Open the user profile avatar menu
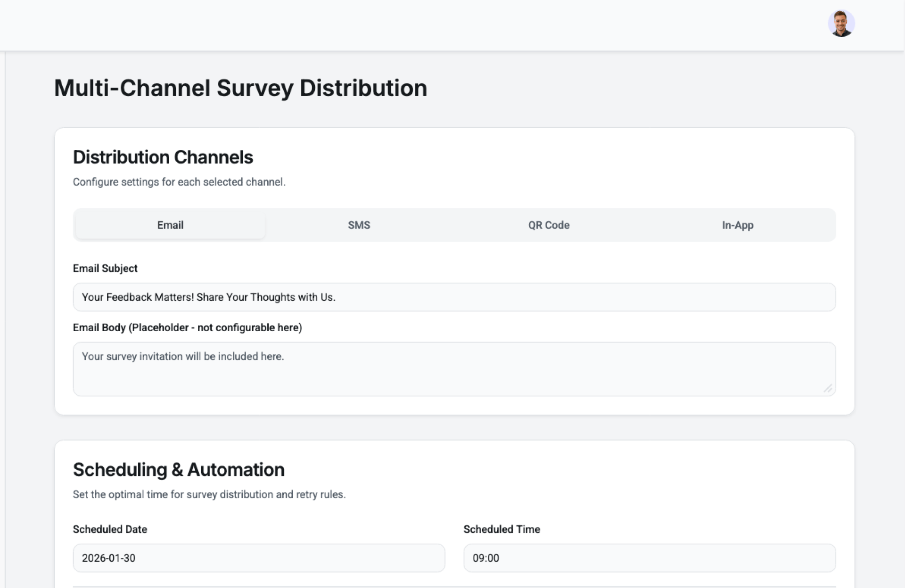 pyautogui.click(x=841, y=24)
